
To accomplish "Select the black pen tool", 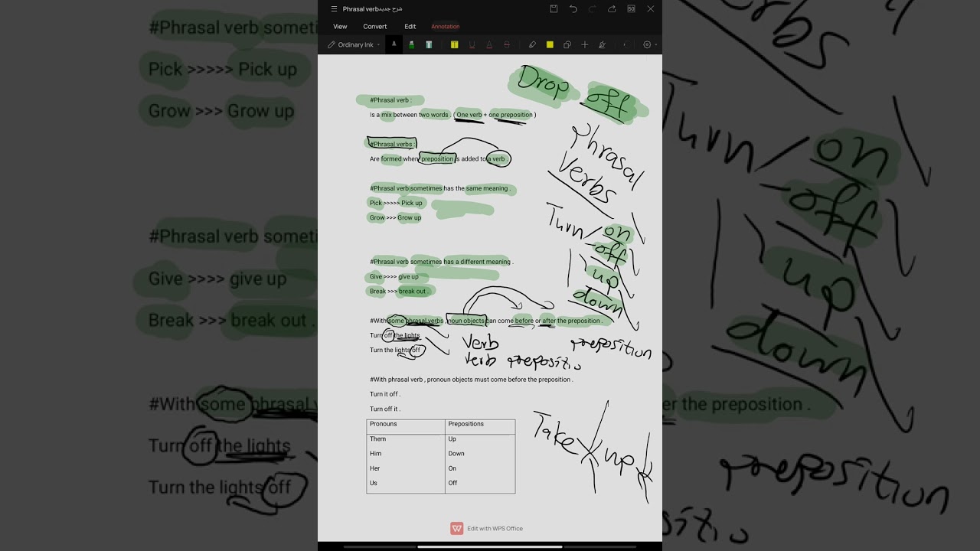I will click(x=394, y=44).
